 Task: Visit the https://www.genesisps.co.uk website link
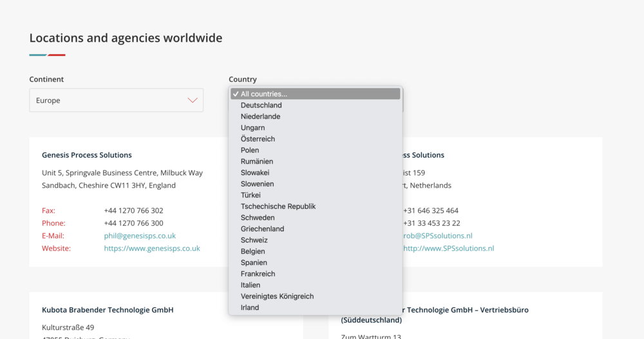coord(152,248)
